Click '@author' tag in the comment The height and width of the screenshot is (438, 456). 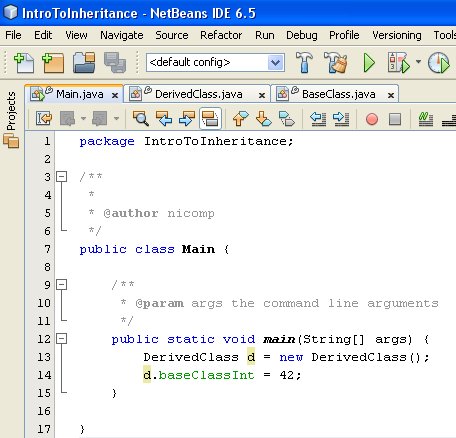[x=131, y=213]
